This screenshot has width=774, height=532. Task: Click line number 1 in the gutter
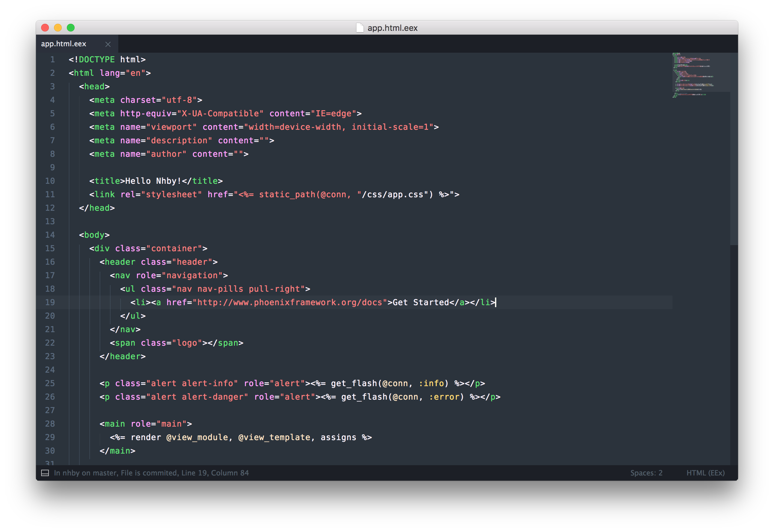[x=52, y=60]
